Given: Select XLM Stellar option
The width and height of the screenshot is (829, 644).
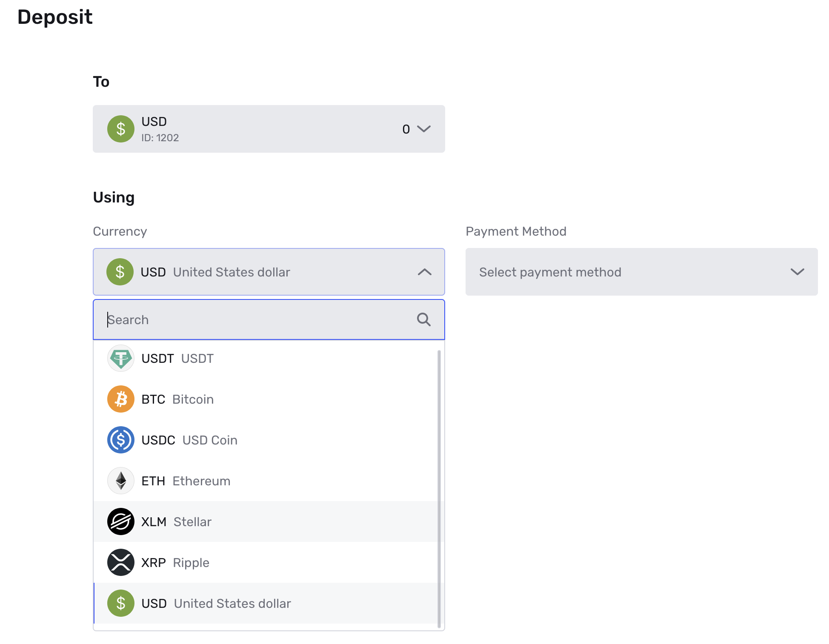Looking at the screenshot, I should [x=176, y=522].
